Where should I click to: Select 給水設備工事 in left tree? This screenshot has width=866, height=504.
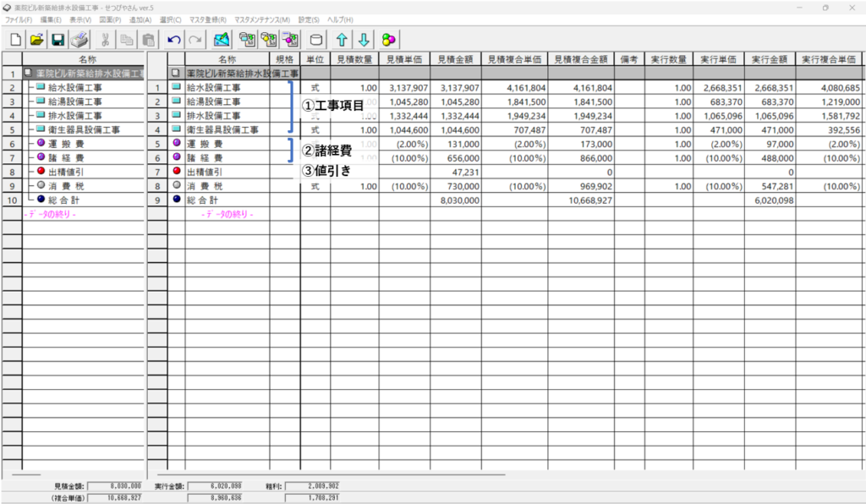[76, 87]
